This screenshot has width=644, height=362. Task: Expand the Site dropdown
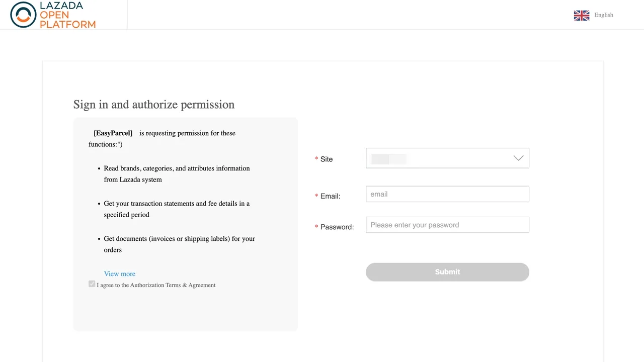(x=447, y=158)
